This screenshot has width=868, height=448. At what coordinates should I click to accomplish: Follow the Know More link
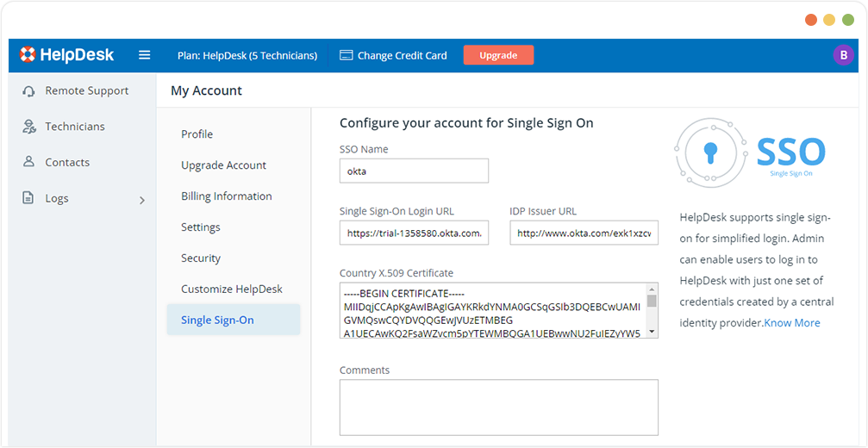[792, 323]
